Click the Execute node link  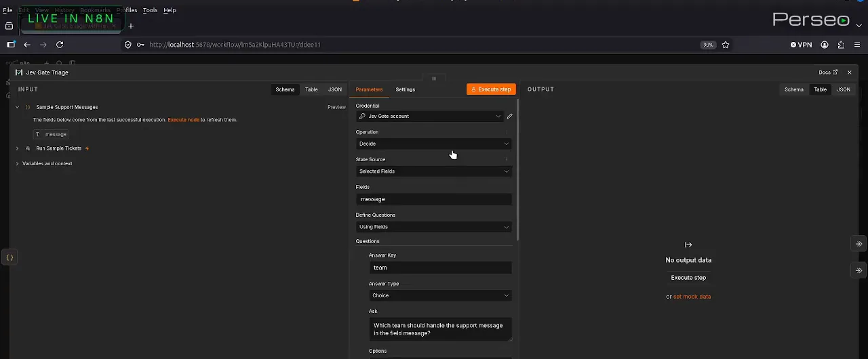(x=184, y=120)
